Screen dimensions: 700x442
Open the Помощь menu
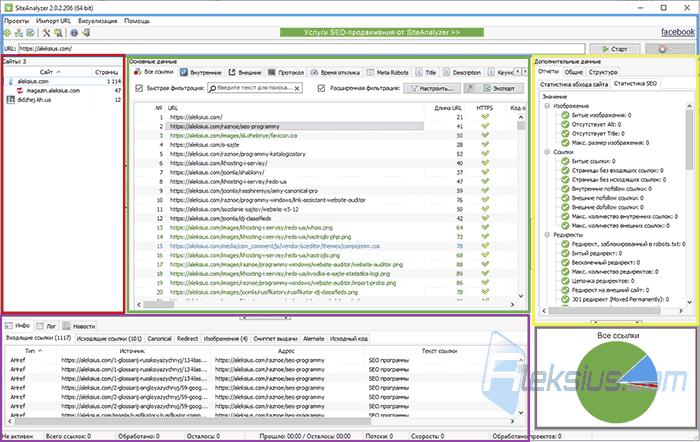click(x=137, y=21)
